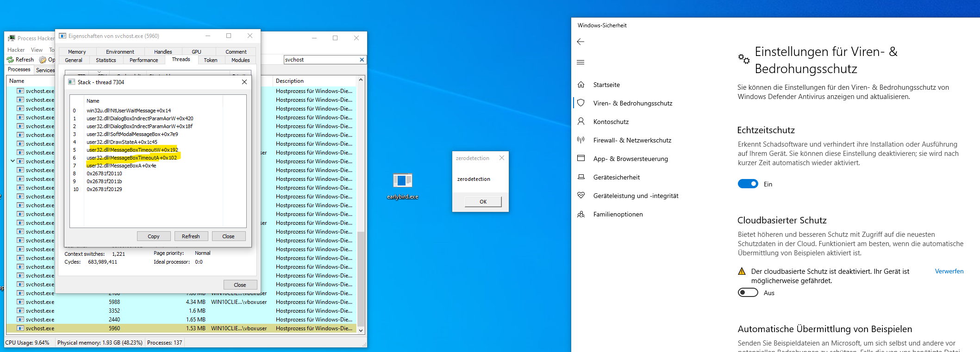980x352 pixels.
Task: Click Copy in the Stack dialog
Action: coord(154,236)
